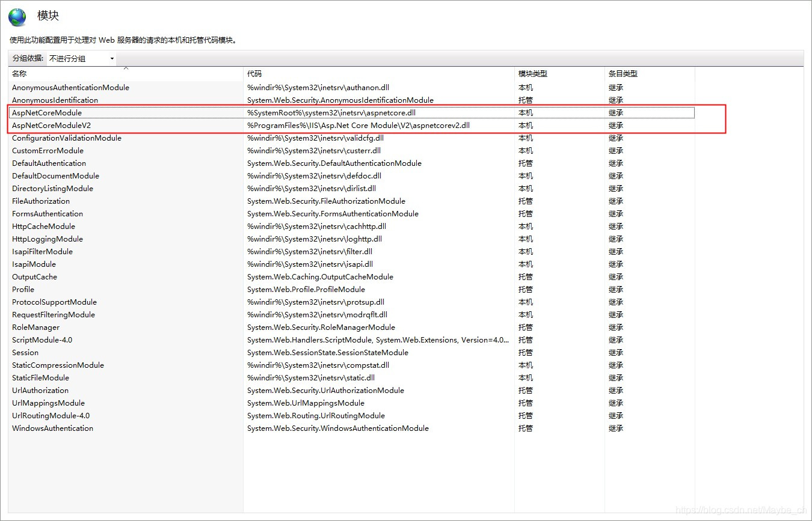Click System.Web.Security.AnonymousIdentificationModule code cell

340,100
